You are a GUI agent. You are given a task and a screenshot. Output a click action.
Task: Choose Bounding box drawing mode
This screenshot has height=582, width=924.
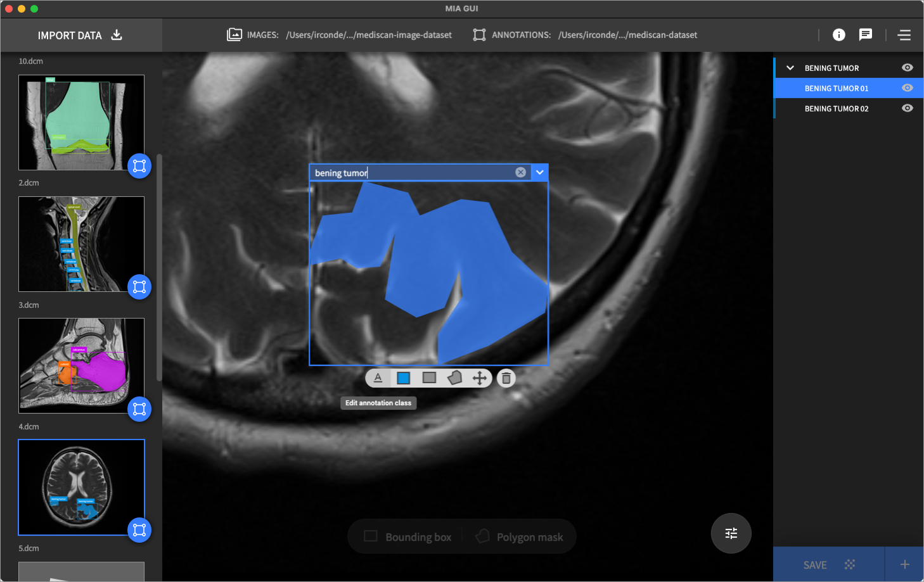[x=407, y=536]
